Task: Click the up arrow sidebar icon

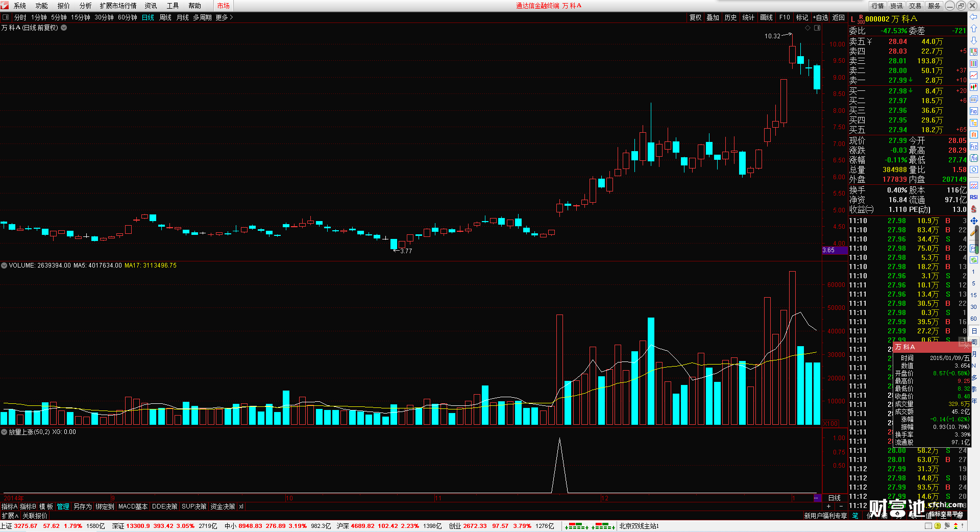Action: [974, 28]
